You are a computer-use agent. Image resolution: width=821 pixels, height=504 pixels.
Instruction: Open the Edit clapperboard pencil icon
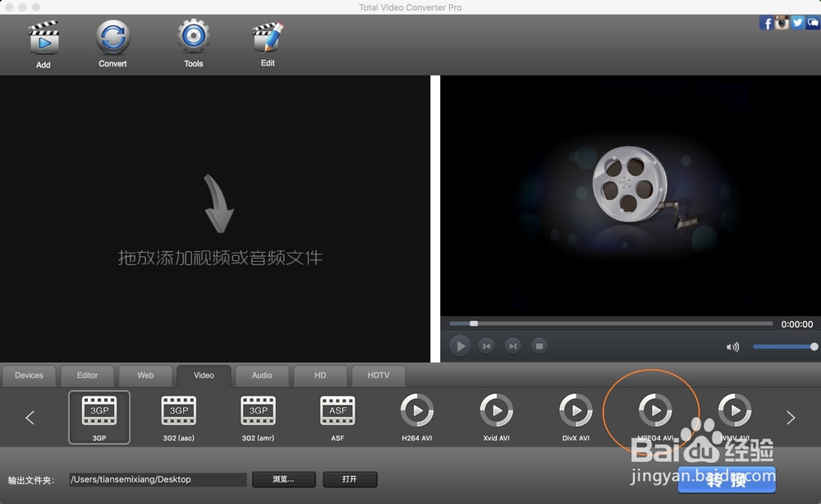(268, 37)
